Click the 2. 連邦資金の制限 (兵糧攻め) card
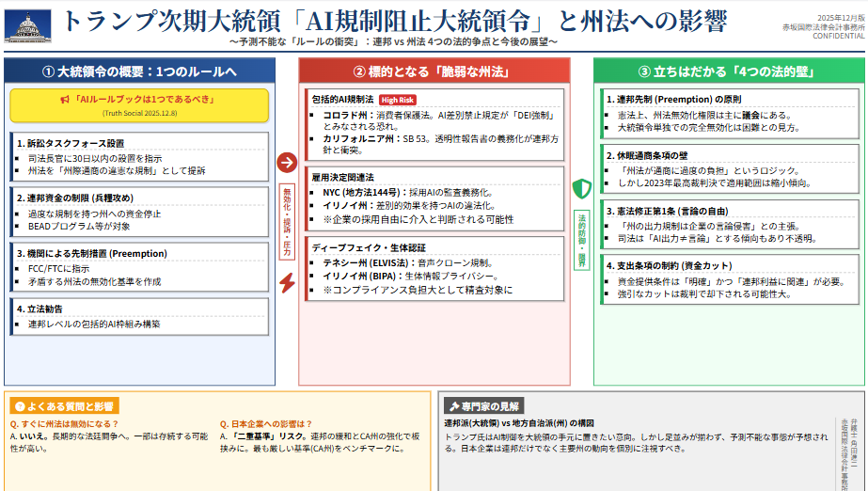Image resolution: width=868 pixels, height=491 pixels. coord(139,214)
